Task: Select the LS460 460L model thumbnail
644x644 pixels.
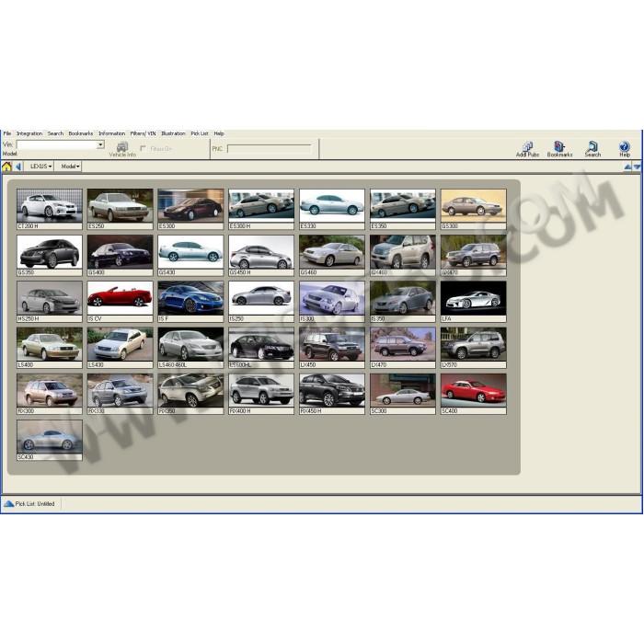Action: coord(190,348)
